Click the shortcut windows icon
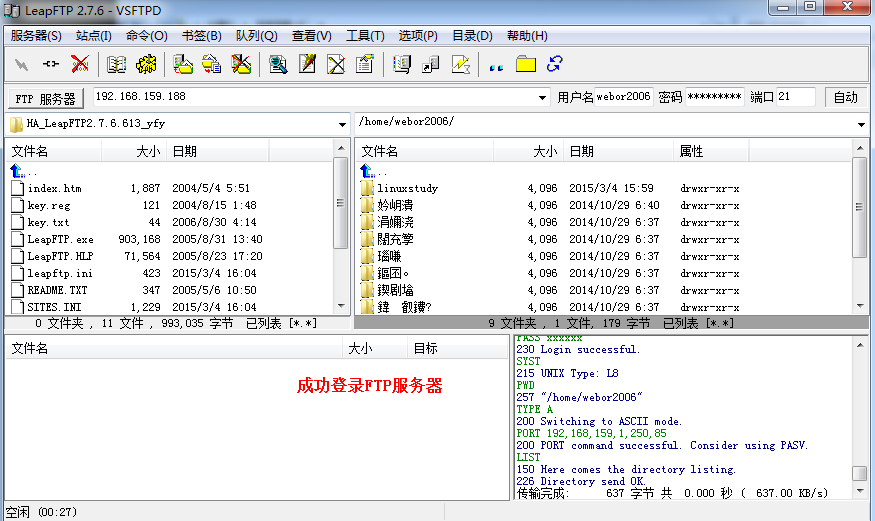The height and width of the screenshot is (521, 875). pos(431,64)
